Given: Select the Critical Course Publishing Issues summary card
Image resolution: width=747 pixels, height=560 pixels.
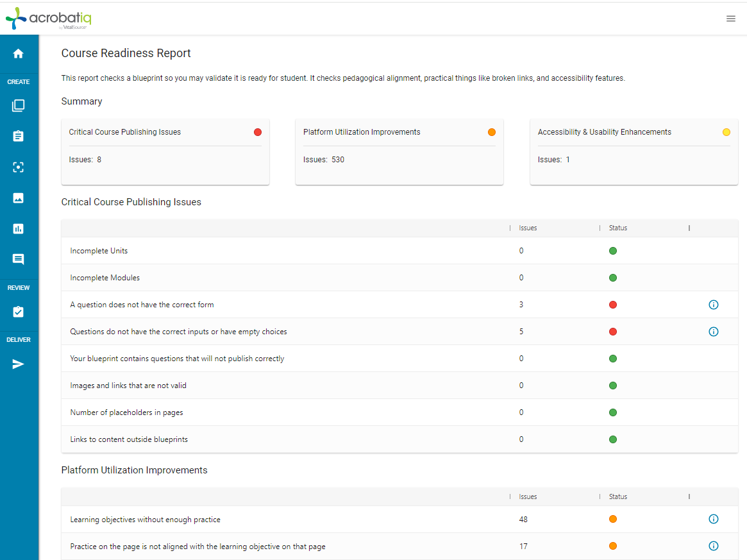Looking at the screenshot, I should (x=165, y=151).
